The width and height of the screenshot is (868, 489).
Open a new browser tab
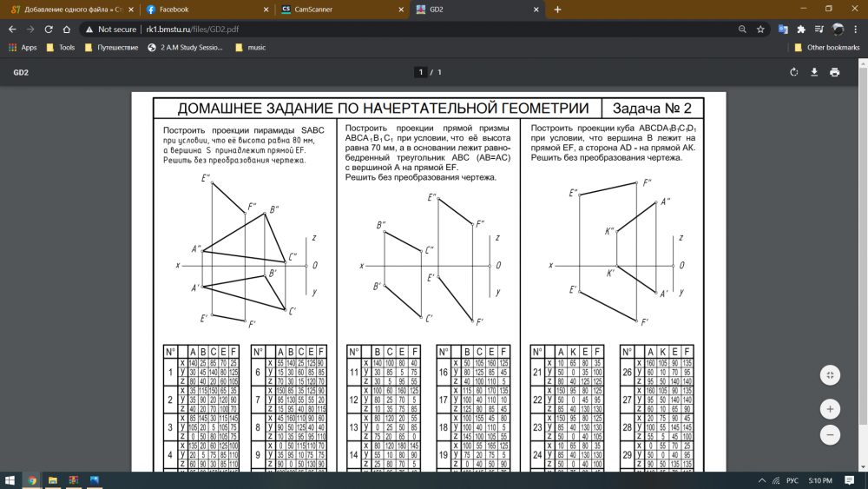[x=557, y=10]
